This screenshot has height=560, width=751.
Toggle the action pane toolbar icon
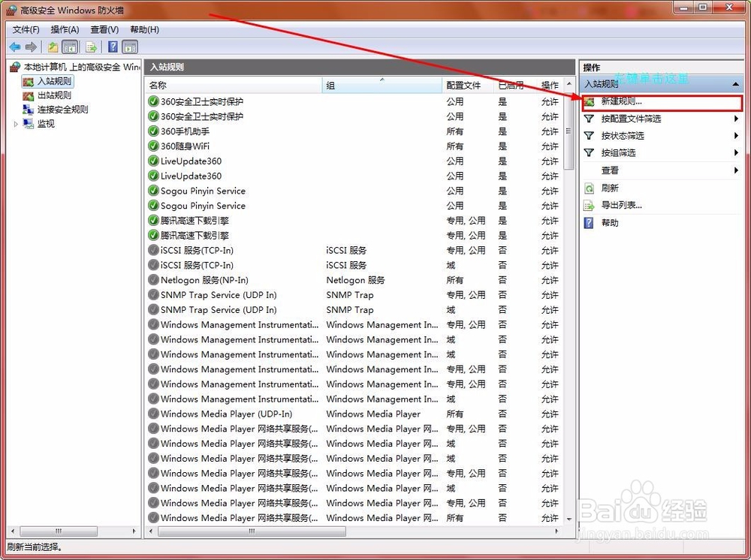click(130, 47)
